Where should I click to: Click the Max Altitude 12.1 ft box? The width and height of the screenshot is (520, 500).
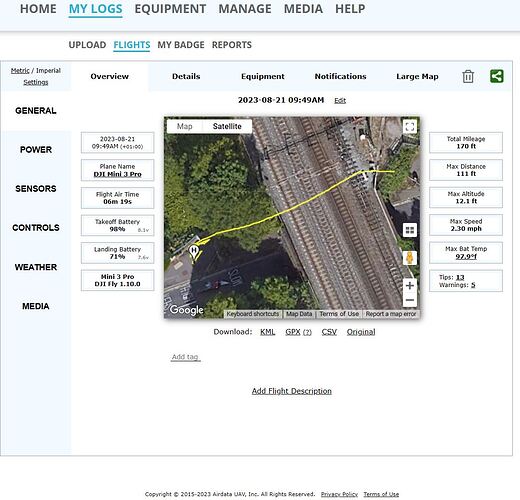[466, 197]
